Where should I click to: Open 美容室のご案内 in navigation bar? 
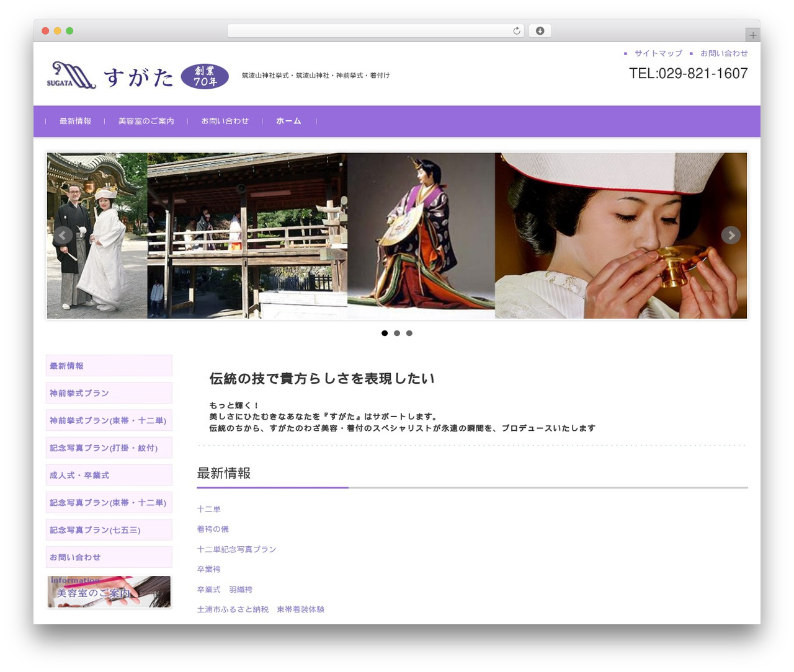coord(146,121)
